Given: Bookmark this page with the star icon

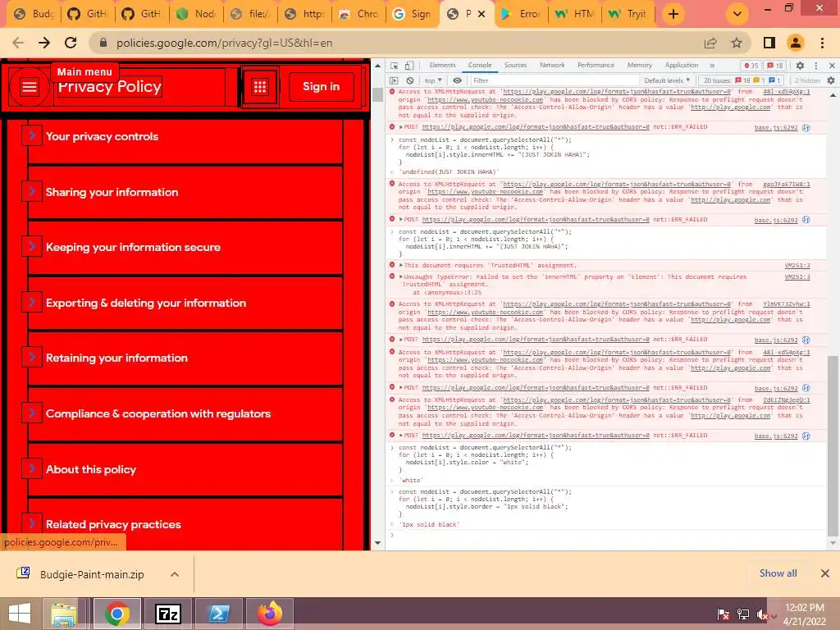Looking at the screenshot, I should point(737,43).
